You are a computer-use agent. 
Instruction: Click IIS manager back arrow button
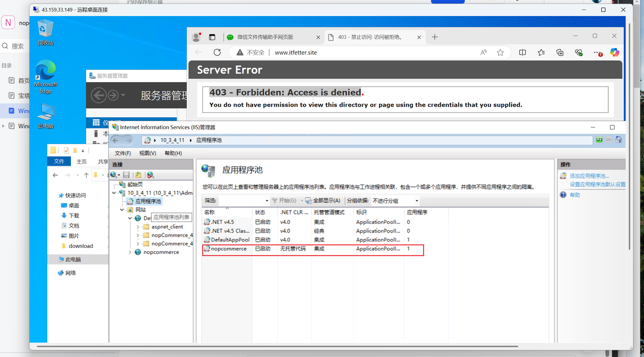(x=116, y=140)
